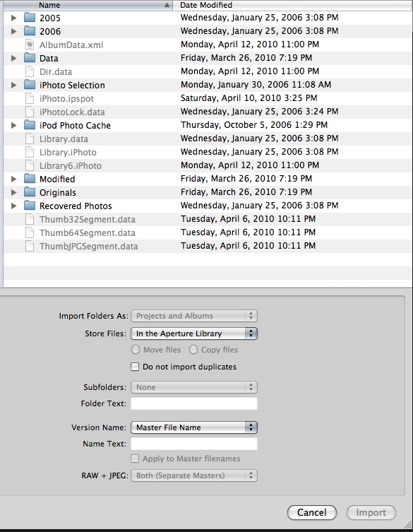Select the iPod Photo Cache folder icon
This screenshot has width=413, height=532.
pyautogui.click(x=30, y=125)
